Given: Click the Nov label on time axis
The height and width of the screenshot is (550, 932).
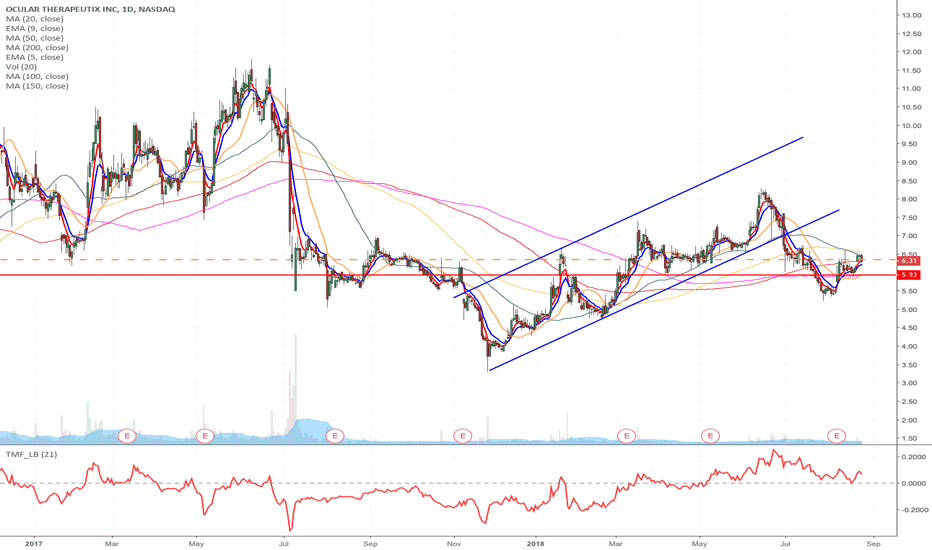Looking at the screenshot, I should 454,543.
